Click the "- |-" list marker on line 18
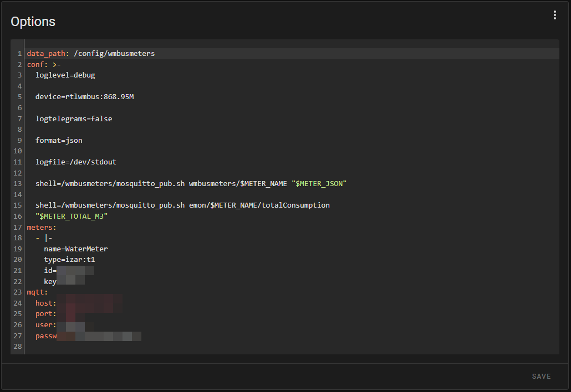Viewport: 571px width, 392px height. click(44, 238)
